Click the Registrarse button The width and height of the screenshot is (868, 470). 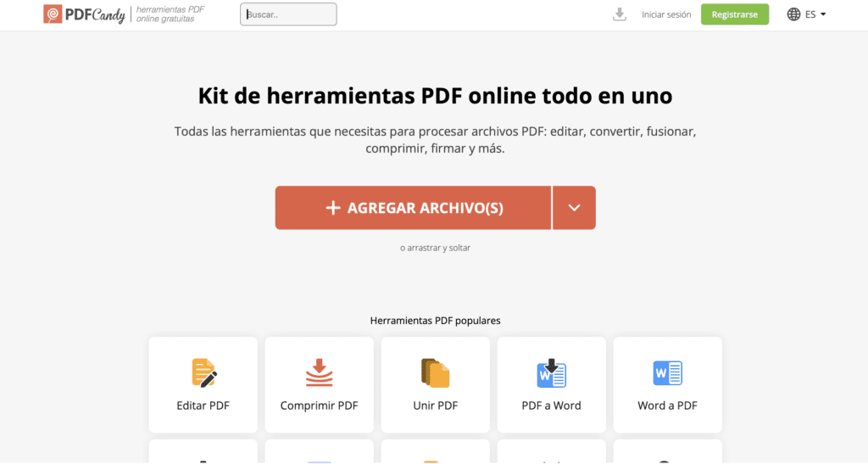pos(735,14)
